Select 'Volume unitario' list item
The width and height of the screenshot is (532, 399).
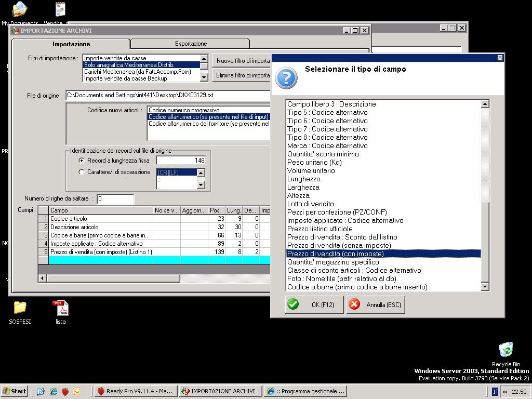[x=384, y=170]
